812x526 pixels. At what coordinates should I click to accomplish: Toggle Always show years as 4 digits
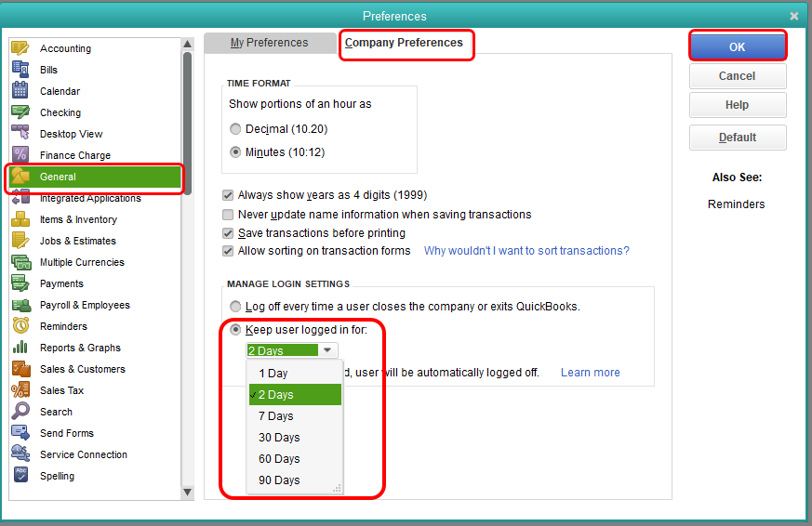228,195
